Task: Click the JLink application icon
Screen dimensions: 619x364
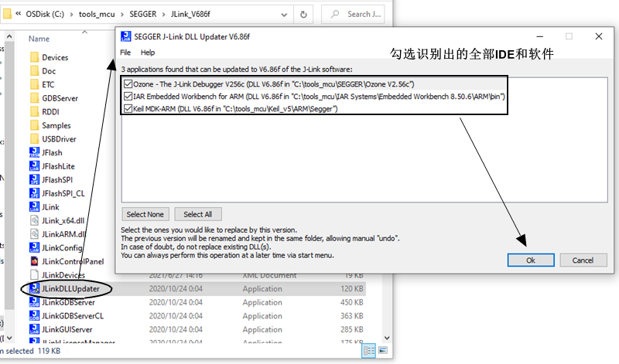Action: (x=34, y=207)
